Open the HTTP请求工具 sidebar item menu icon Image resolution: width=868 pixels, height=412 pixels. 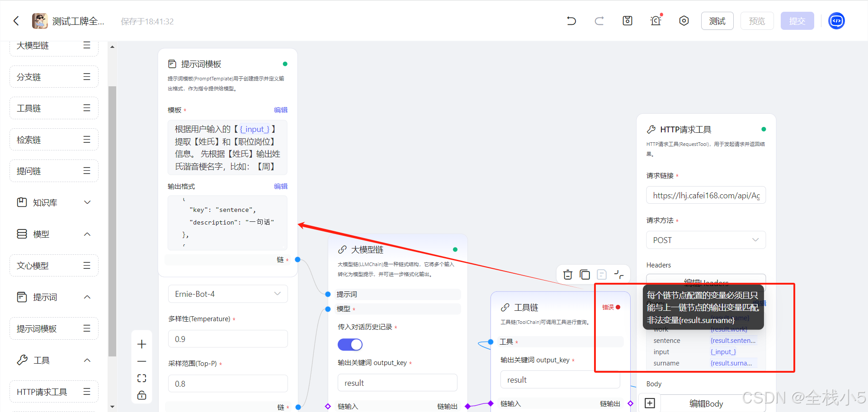[x=87, y=392]
